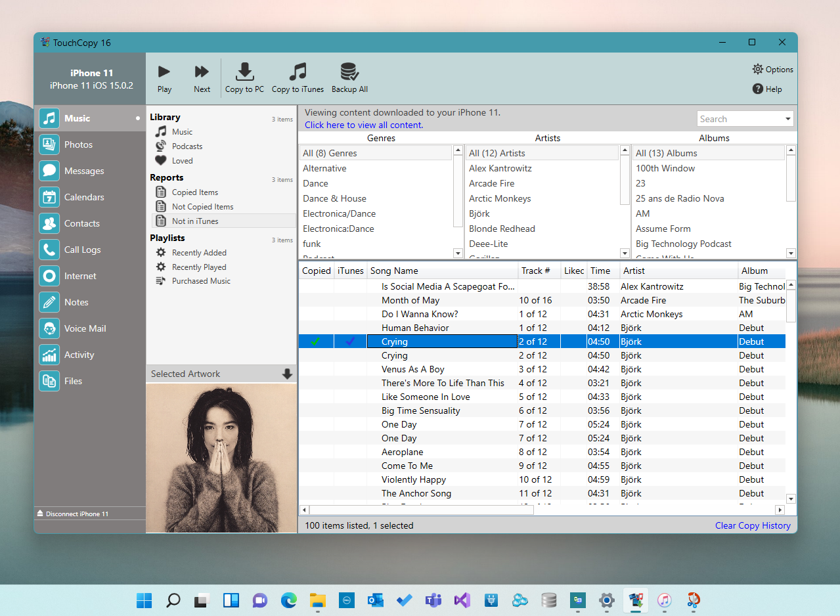Open the Notes section in the sidebar
840x616 pixels.
coord(89,302)
